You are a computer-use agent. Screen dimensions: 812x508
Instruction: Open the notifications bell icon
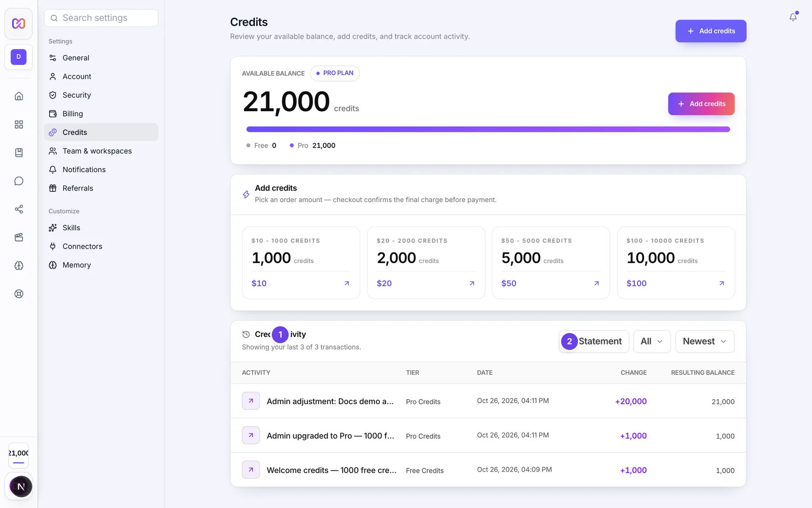pos(793,17)
